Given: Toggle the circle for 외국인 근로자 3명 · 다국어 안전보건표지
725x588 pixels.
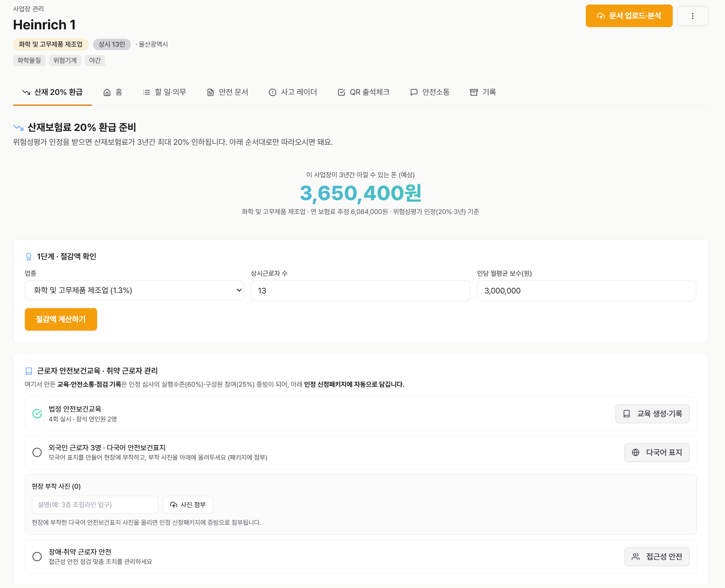Looking at the screenshot, I should [37, 452].
